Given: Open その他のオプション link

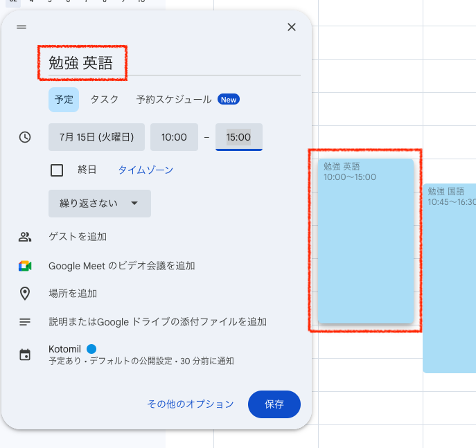Looking at the screenshot, I should pos(191,404).
